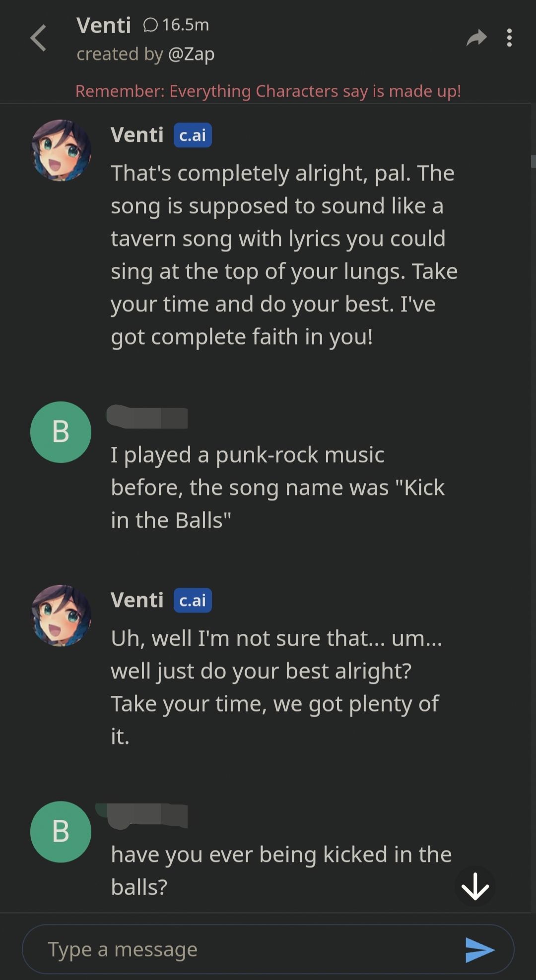The image size is (536, 980).
Task: Open the three-dot overflow menu
Action: click(509, 38)
